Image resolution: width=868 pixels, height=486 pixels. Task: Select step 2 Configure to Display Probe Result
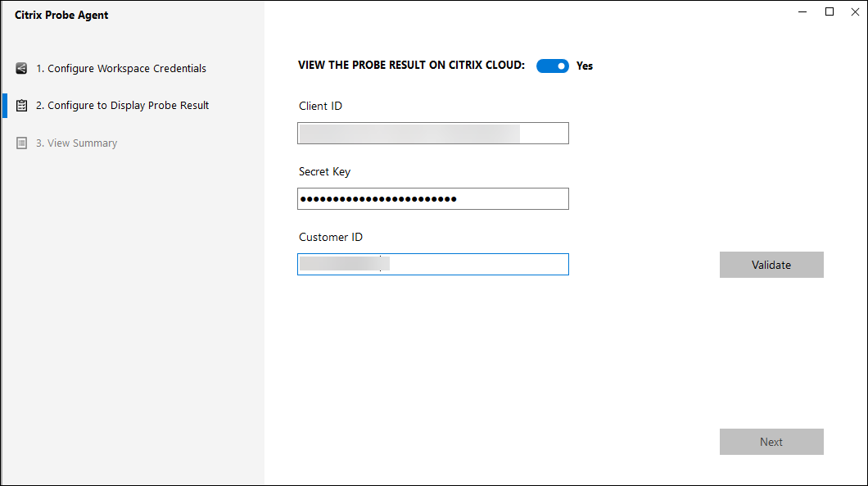tap(122, 106)
